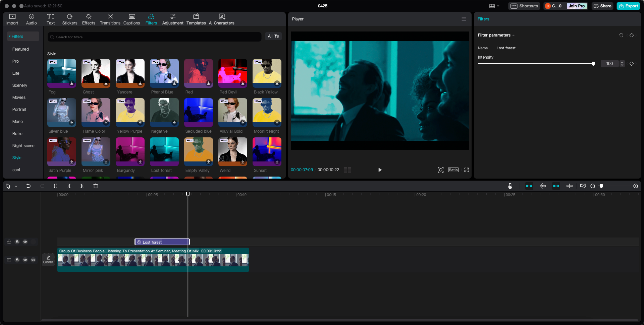Select the Lost forest filter thumbnail

[x=164, y=152]
